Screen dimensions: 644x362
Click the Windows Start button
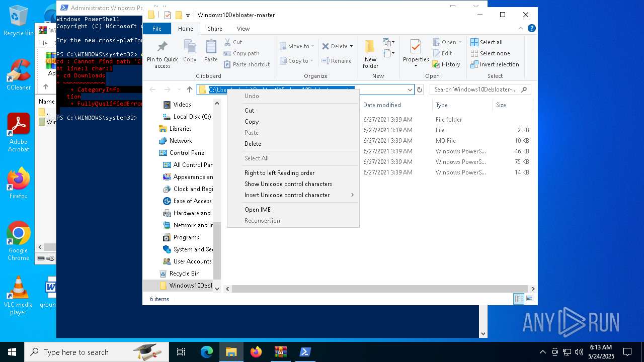point(12,352)
